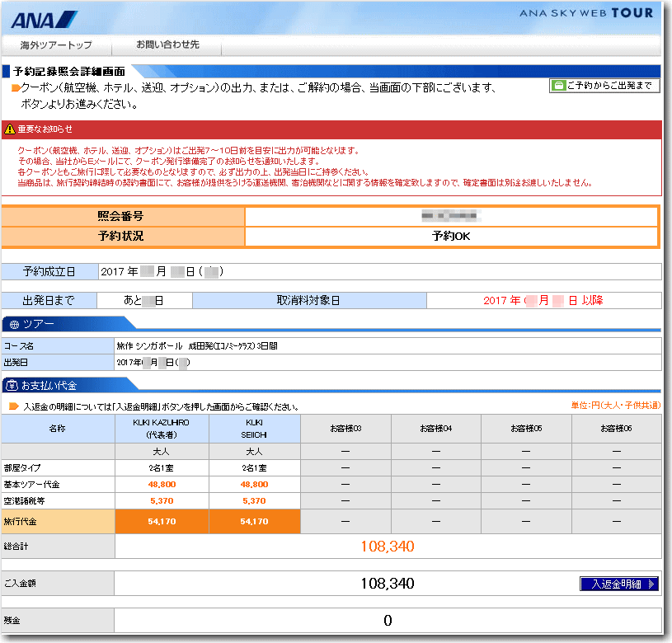The width and height of the screenshot is (672, 643).
Task: Click the 予約成立日 label
Action: click(49, 271)
